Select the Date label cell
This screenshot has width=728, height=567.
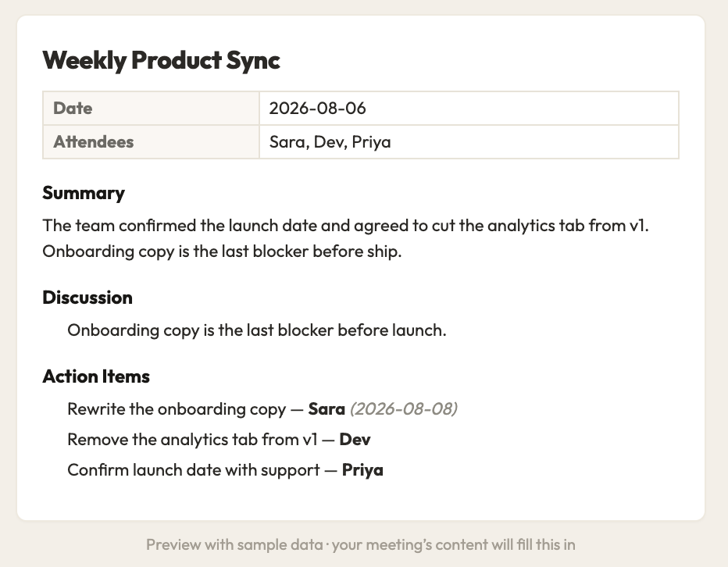click(151, 109)
